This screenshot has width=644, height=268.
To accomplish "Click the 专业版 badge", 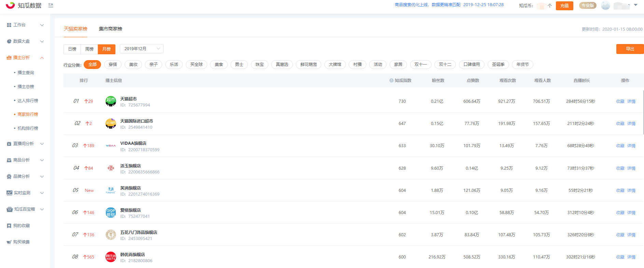I will coord(588,5).
